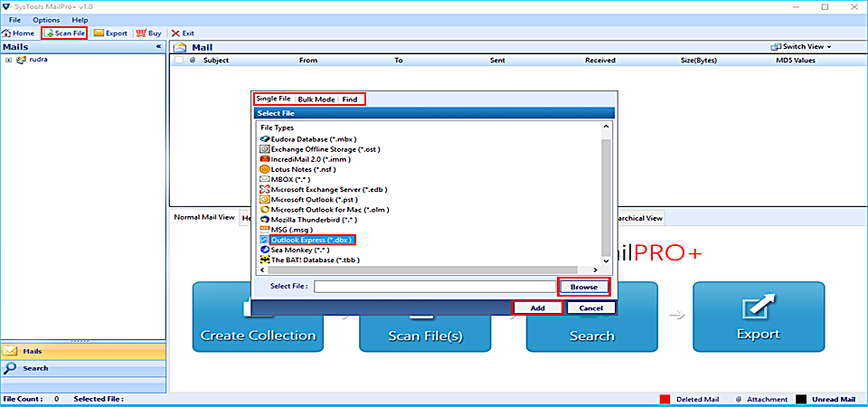The width and height of the screenshot is (868, 407).
Task: Open the Options menu
Action: pos(46,19)
